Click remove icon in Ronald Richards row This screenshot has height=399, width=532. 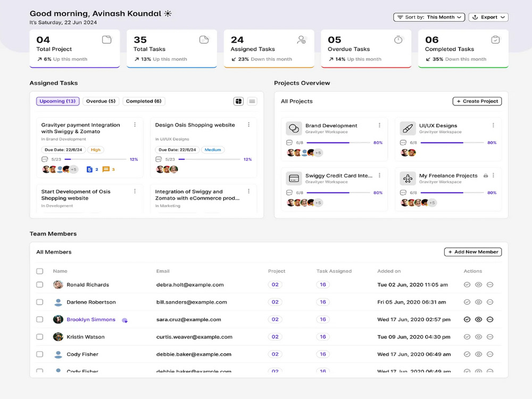490,285
